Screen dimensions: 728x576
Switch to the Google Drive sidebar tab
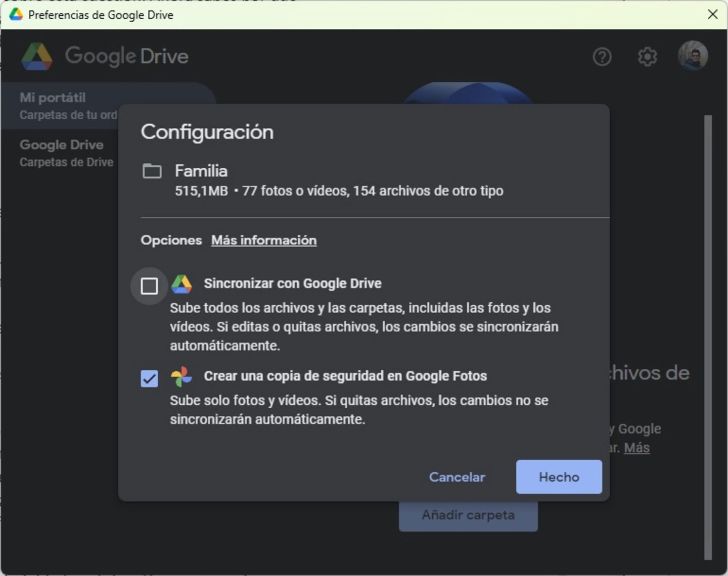pyautogui.click(x=62, y=153)
